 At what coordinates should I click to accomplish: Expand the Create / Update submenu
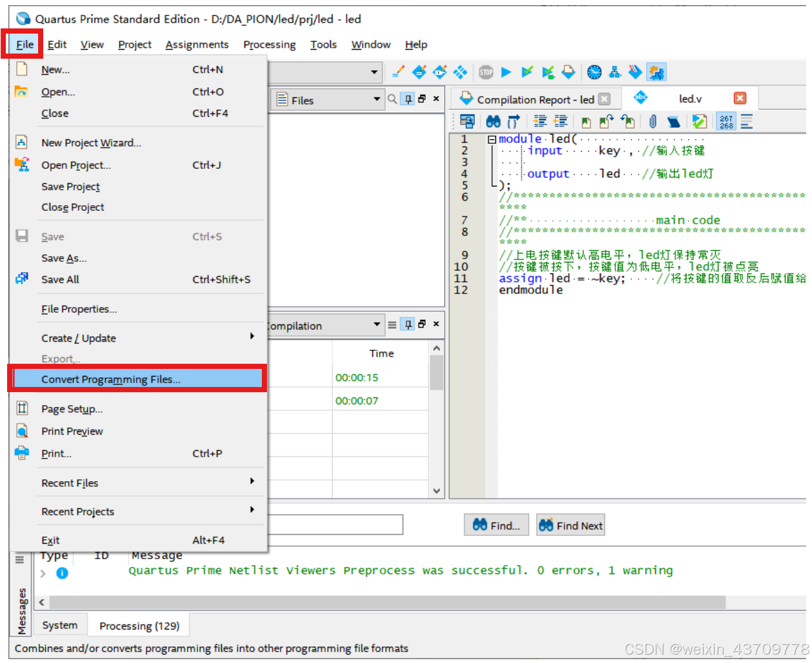(x=252, y=336)
